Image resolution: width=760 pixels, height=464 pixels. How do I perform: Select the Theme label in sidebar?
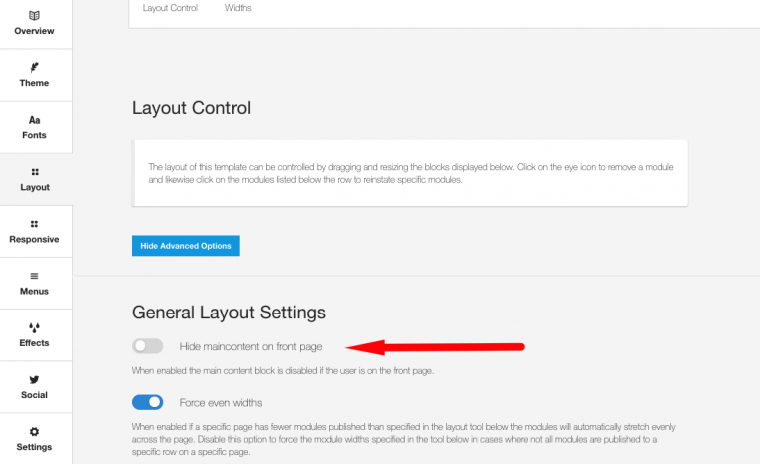click(35, 83)
